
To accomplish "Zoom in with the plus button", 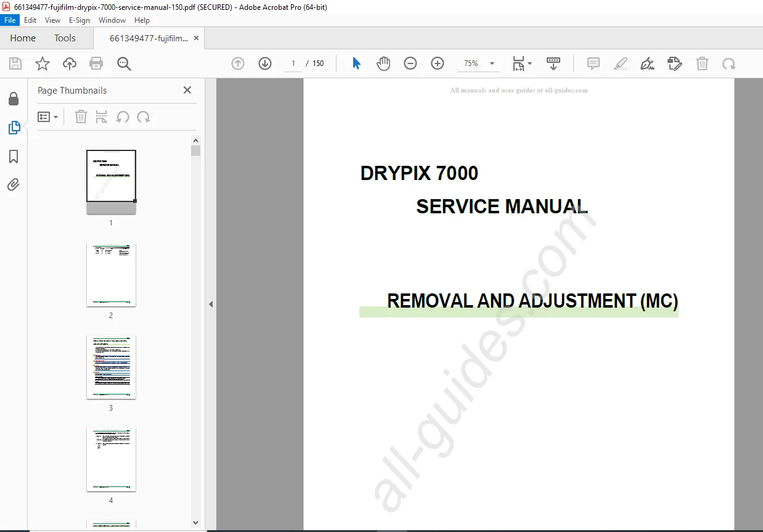I will tap(438, 63).
